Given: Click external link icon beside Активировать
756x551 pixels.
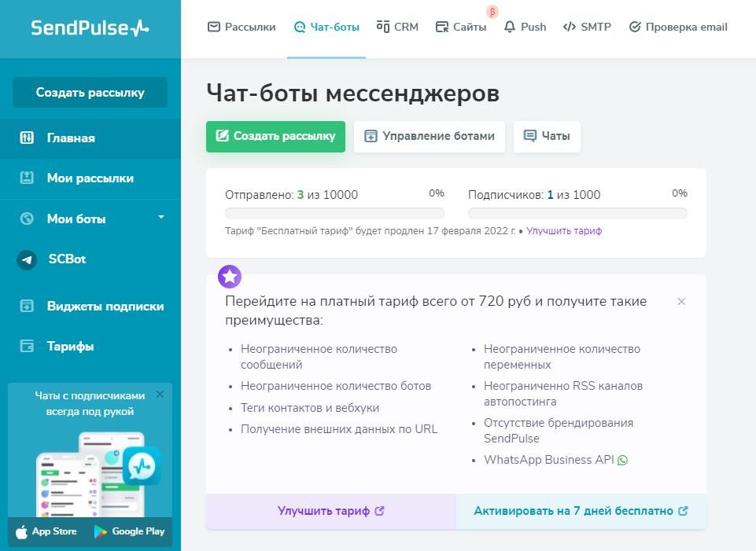Looking at the screenshot, I should tap(683, 511).
